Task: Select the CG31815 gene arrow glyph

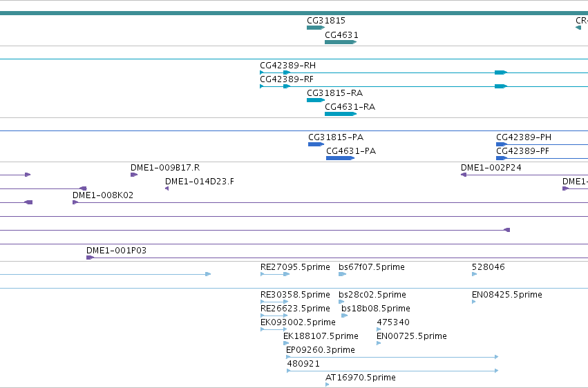Action: pyautogui.click(x=316, y=28)
